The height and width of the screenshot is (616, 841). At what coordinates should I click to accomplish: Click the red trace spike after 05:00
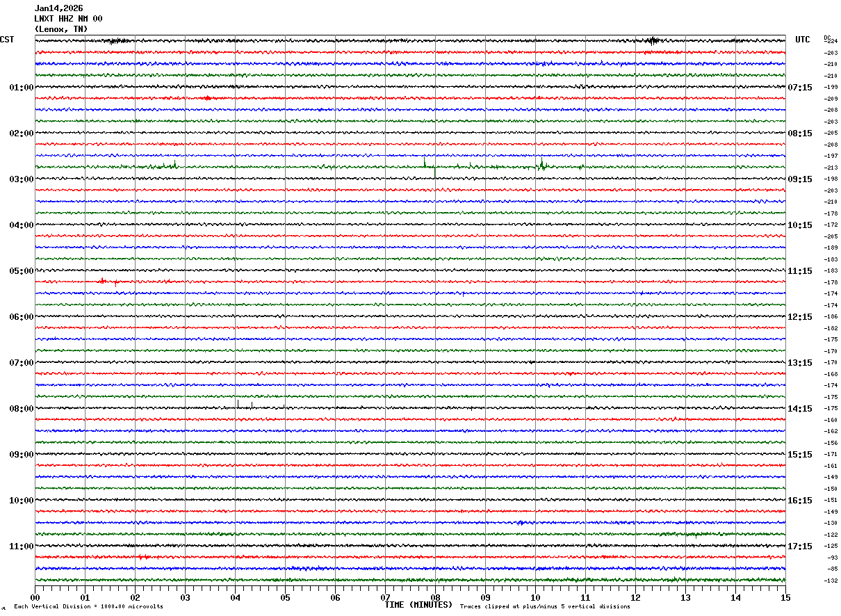click(103, 281)
